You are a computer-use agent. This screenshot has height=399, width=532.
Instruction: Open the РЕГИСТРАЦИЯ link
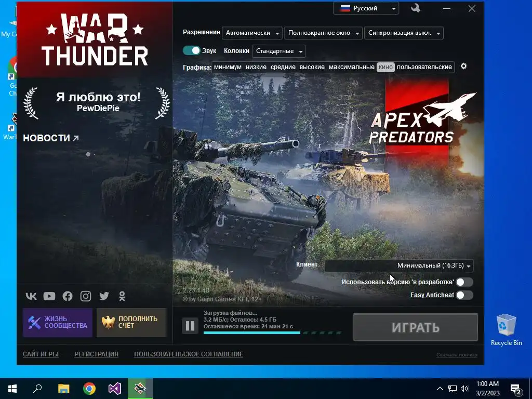pyautogui.click(x=96, y=354)
